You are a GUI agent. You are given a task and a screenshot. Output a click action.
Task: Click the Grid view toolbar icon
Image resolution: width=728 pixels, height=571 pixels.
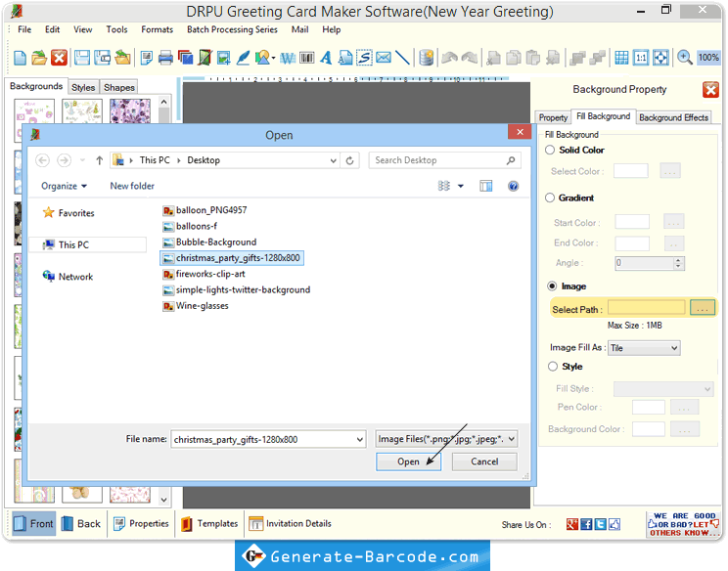[x=621, y=58]
